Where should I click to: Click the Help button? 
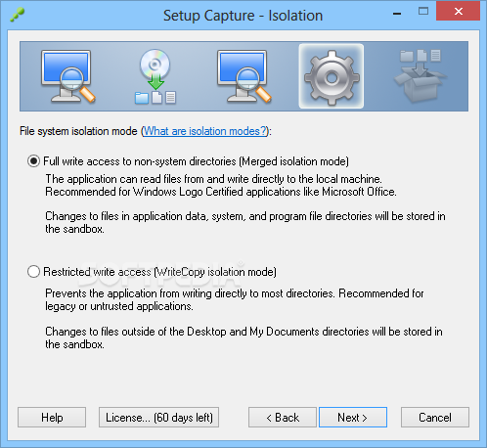[x=52, y=417]
